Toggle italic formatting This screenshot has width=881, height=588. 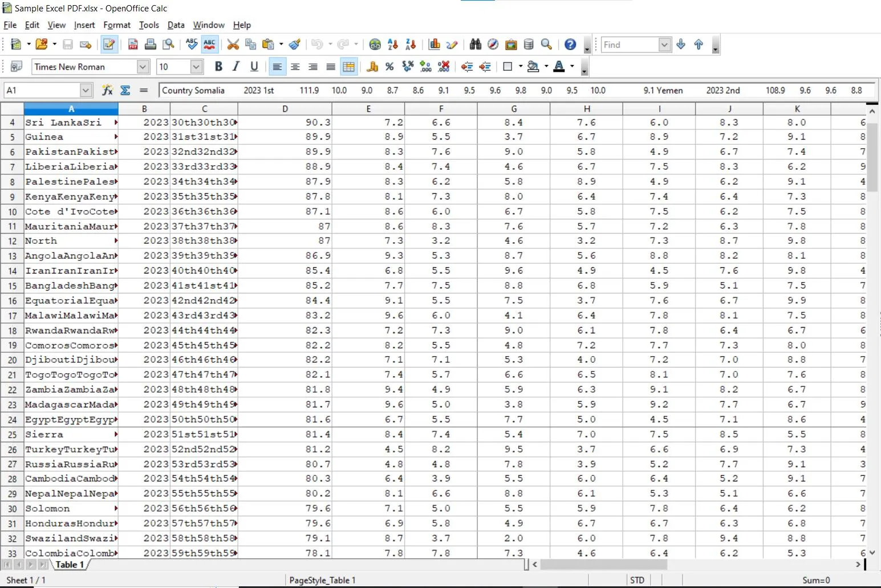(x=236, y=67)
